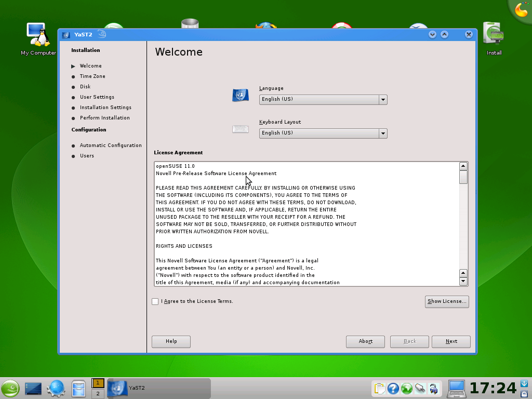Open Klipper clipboard tray icon
The height and width of the screenshot is (399, 532).
coord(379,389)
